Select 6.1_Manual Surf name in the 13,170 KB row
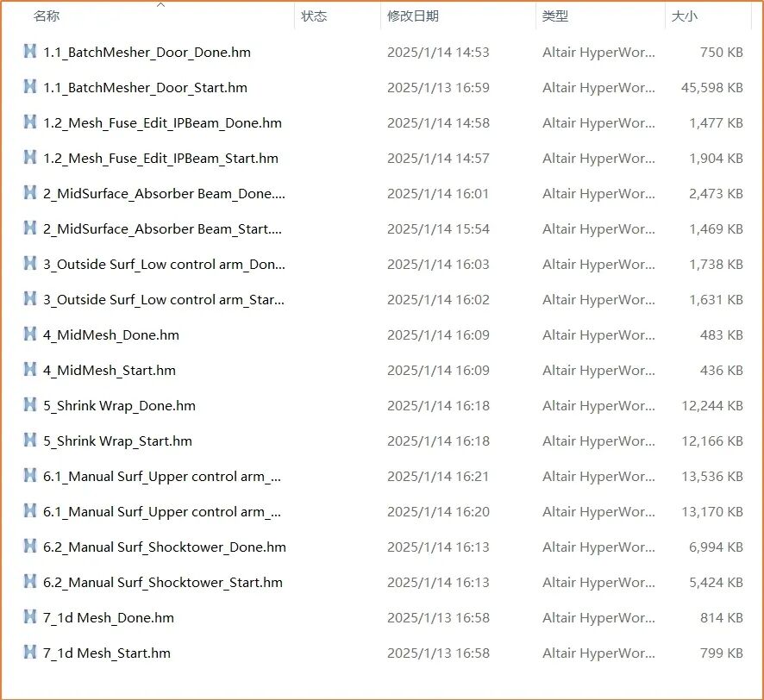Image resolution: width=764 pixels, height=700 pixels. 162,511
